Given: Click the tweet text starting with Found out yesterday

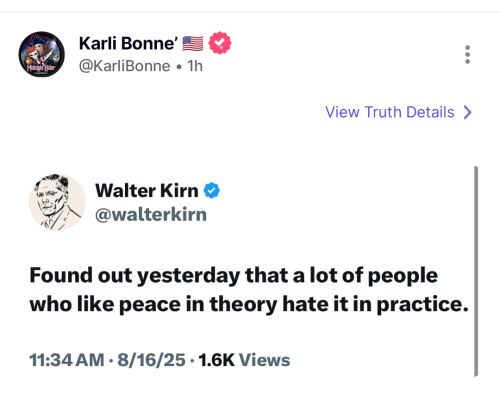Looking at the screenshot, I should pos(249,290).
